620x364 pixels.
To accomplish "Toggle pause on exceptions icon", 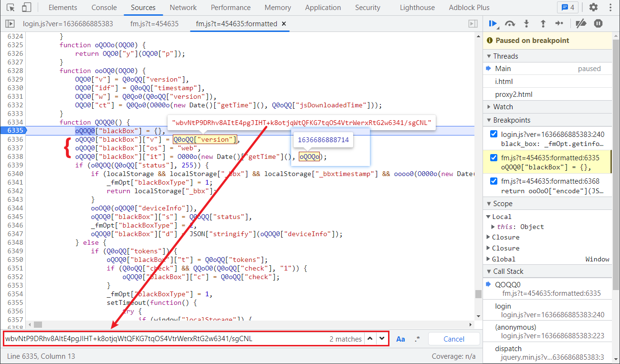I will 598,23.
